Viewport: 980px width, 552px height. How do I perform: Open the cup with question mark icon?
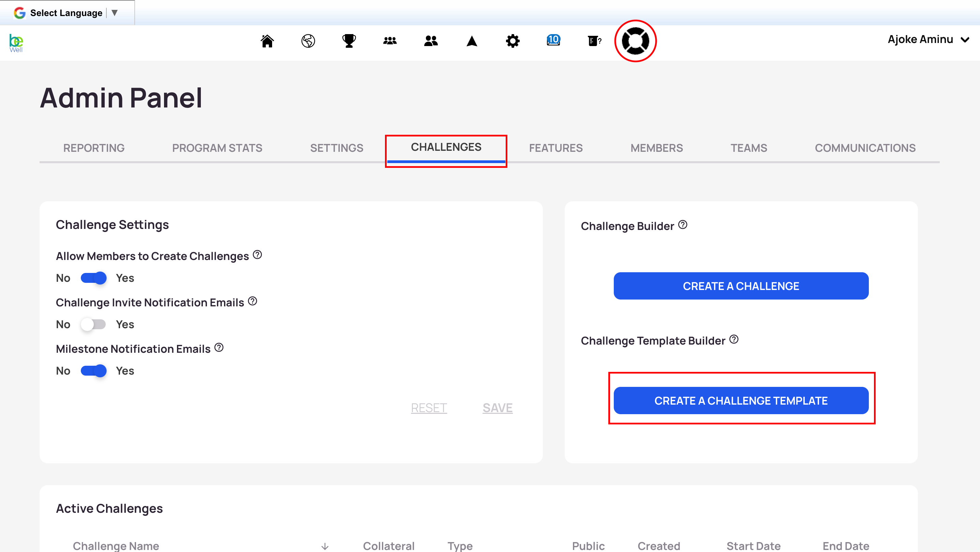coord(595,41)
